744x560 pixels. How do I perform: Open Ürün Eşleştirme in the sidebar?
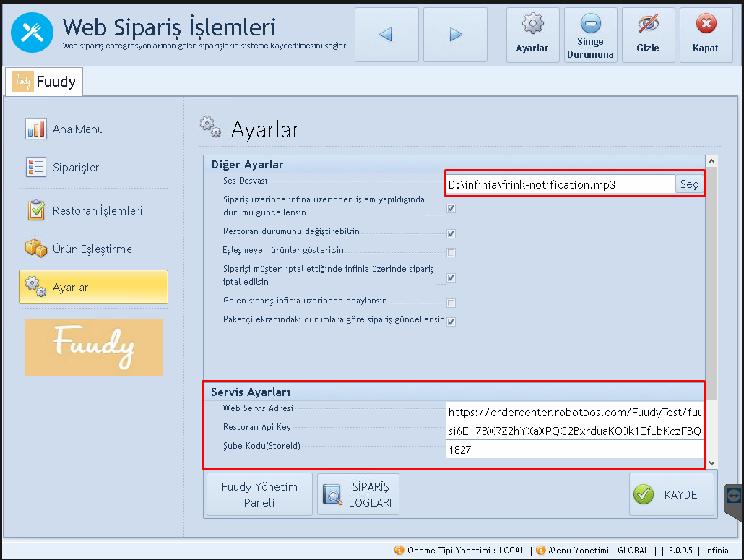[x=92, y=249]
